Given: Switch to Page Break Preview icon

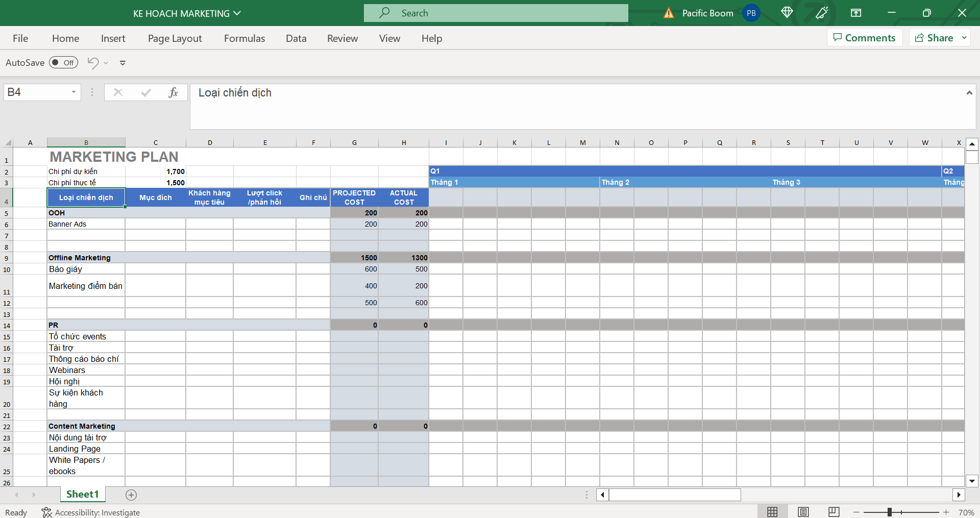Looking at the screenshot, I should [834, 512].
